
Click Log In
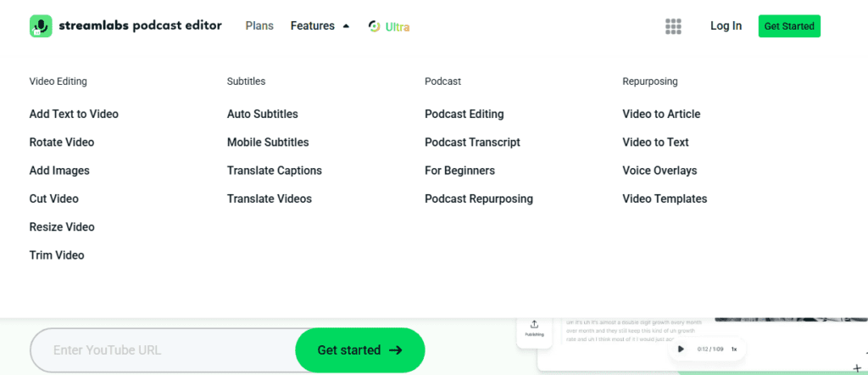726,26
